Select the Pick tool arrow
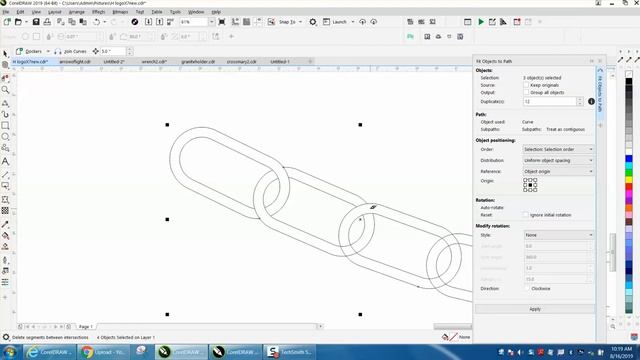Image resolution: width=640 pixels, height=360 pixels. (x=5, y=53)
